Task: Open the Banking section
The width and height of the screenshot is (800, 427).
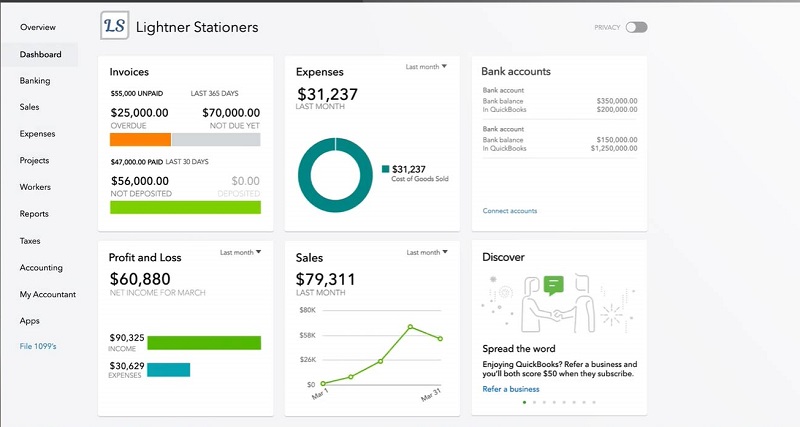Action: [35, 81]
